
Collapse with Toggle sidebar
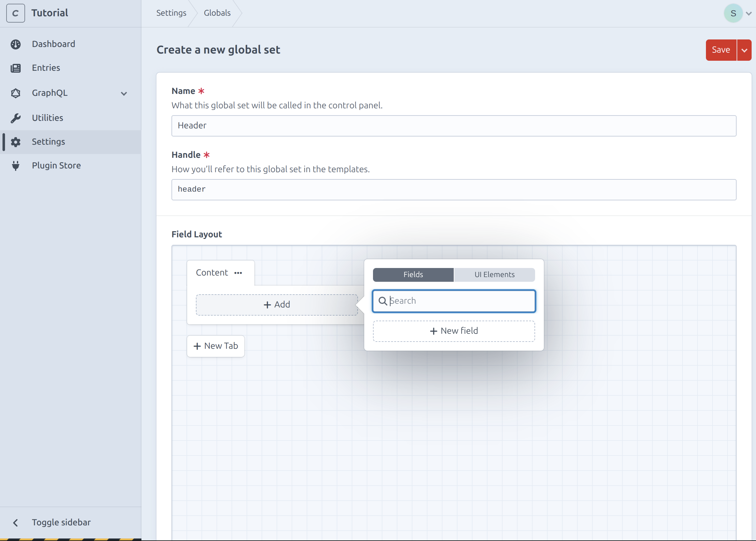tap(61, 522)
